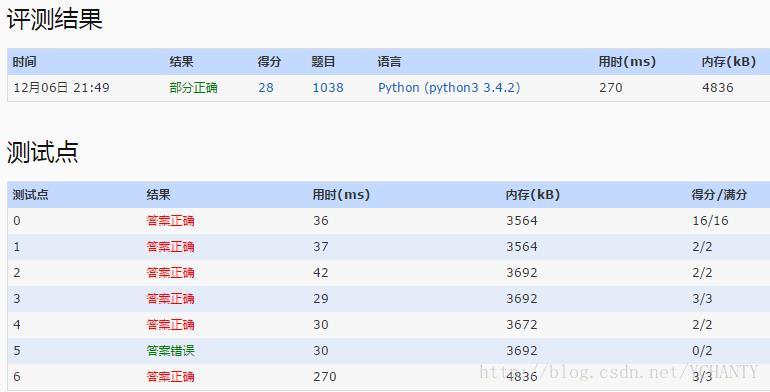Select the 29 ms time for test point 3
770x392 pixels.
(x=321, y=299)
